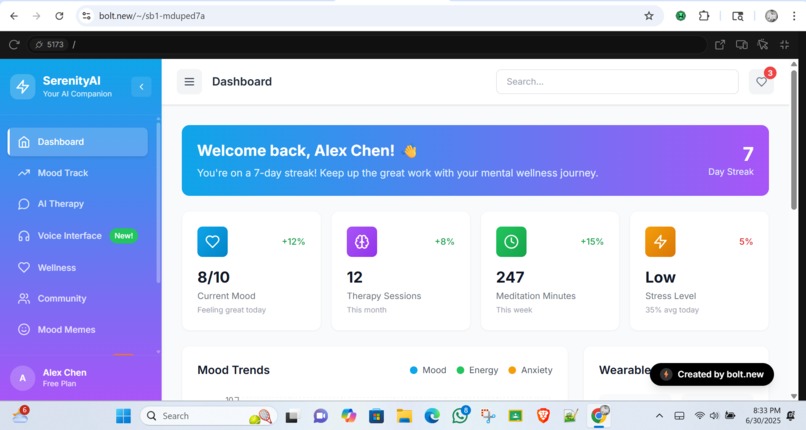Screen dimensions: 806x430
Task: Open the Chrome three-dot menu
Action: pyautogui.click(x=794, y=16)
